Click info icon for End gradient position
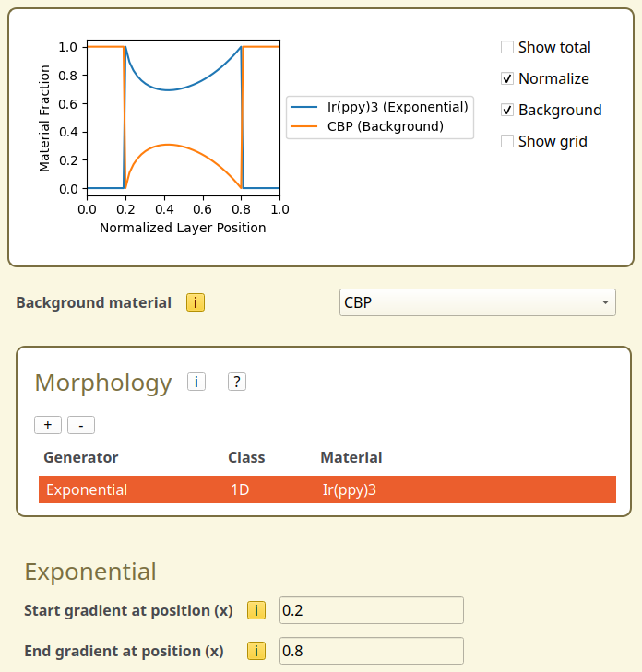This screenshot has height=672, width=642. 257,651
